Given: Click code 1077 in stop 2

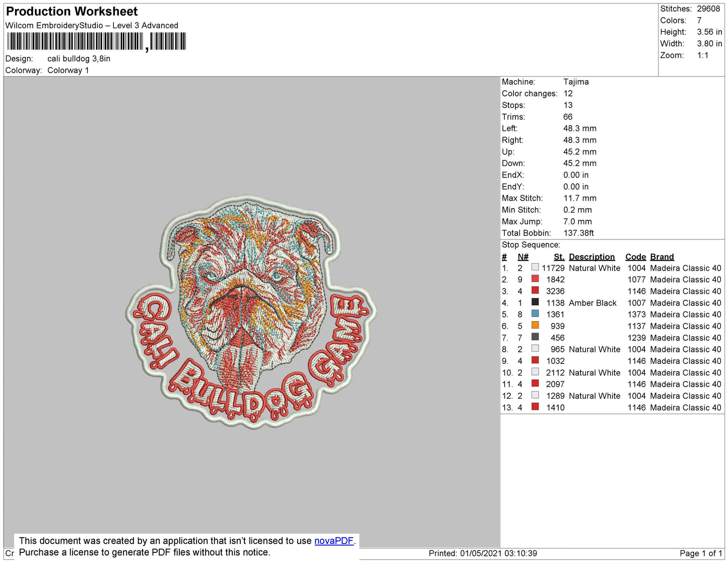Looking at the screenshot, I should pos(636,280).
